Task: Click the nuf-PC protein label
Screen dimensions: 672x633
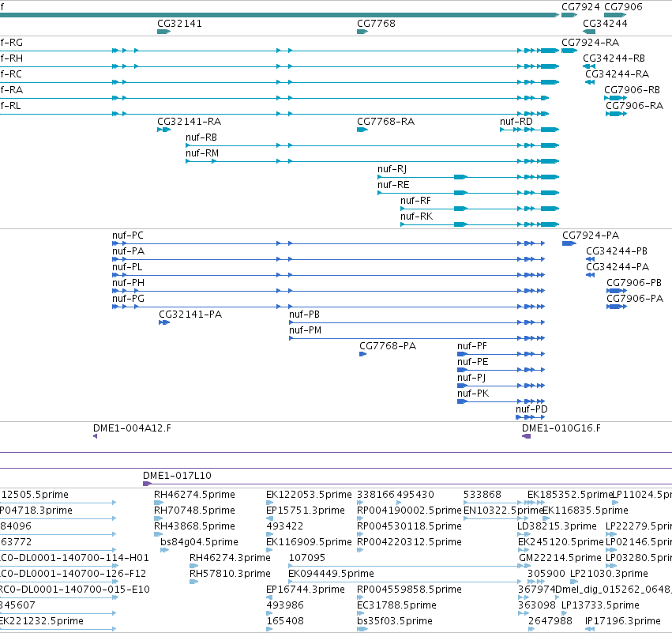Action: click(x=128, y=235)
